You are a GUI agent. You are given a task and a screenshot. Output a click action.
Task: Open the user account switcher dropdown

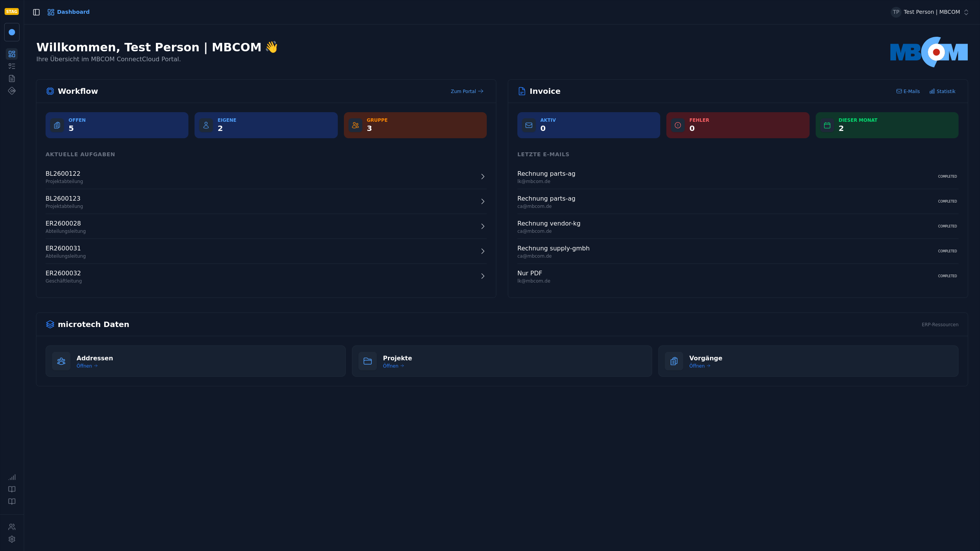click(930, 12)
